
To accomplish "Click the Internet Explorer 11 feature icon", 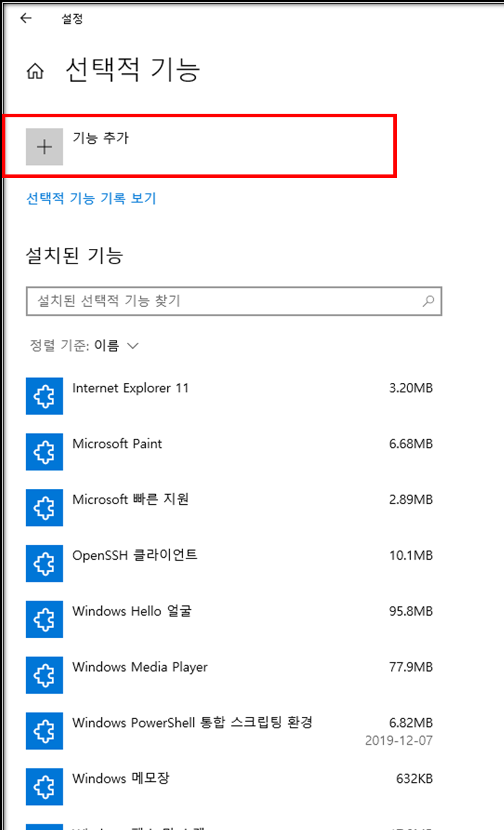I will coord(45,396).
